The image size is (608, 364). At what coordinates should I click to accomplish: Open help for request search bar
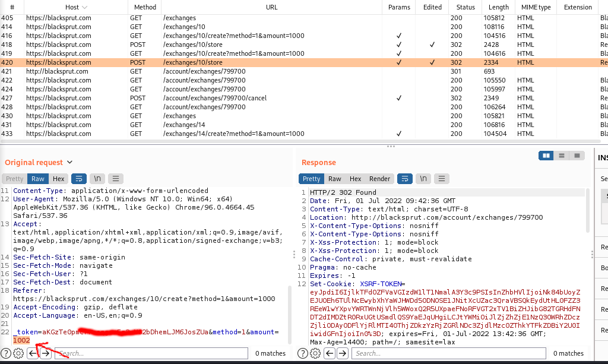[x=6, y=353]
